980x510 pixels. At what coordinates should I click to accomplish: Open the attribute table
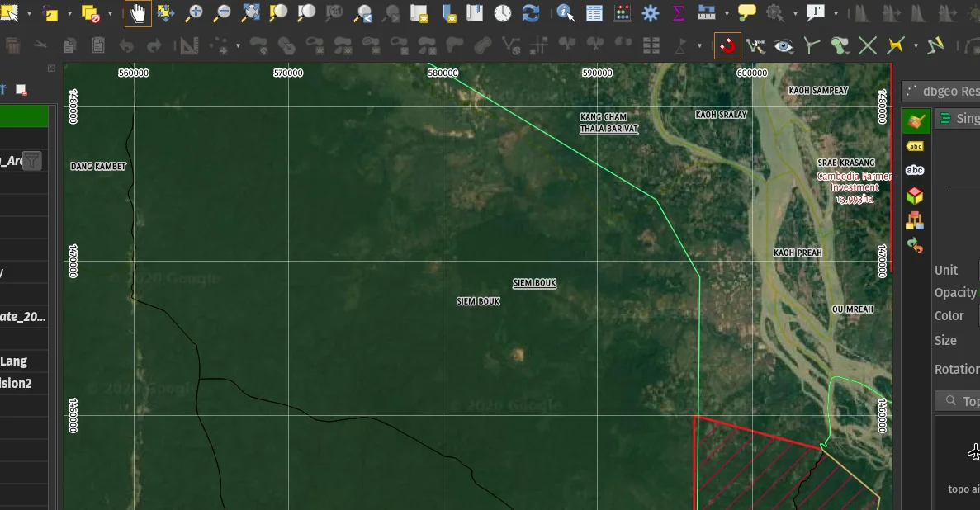click(594, 13)
